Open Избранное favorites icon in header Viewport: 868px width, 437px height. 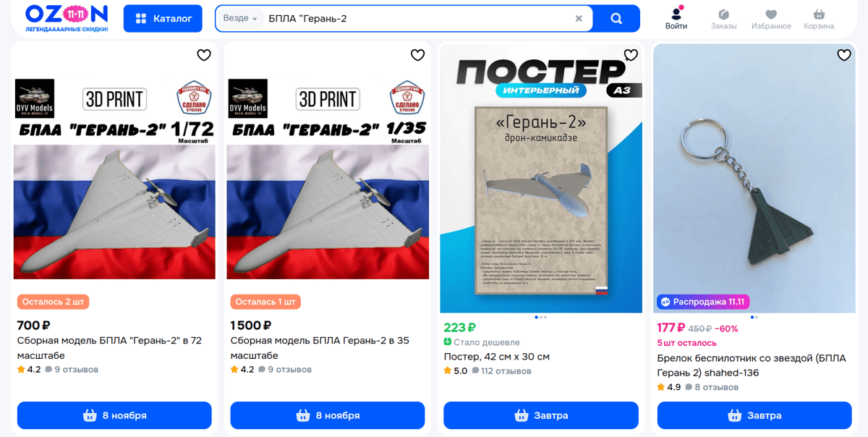tap(771, 19)
